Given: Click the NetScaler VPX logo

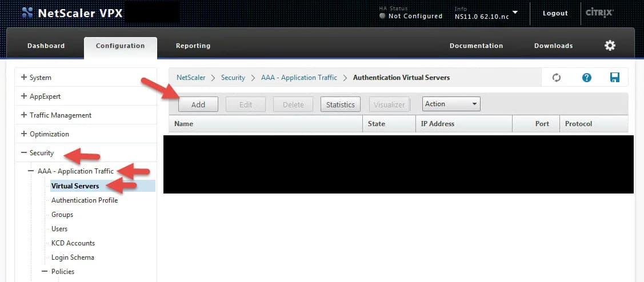Looking at the screenshot, I should pyautogui.click(x=72, y=13).
